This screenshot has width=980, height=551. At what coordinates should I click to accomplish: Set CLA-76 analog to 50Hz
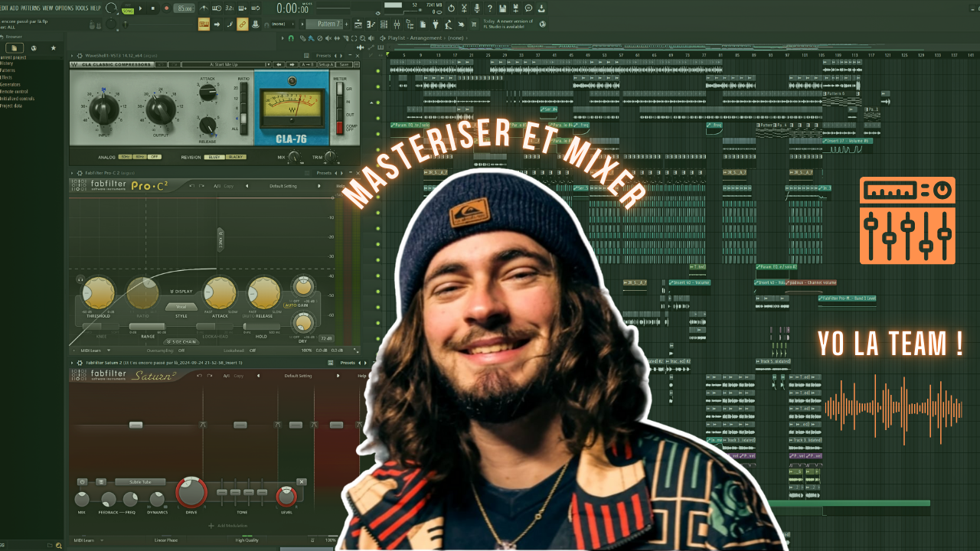[125, 157]
